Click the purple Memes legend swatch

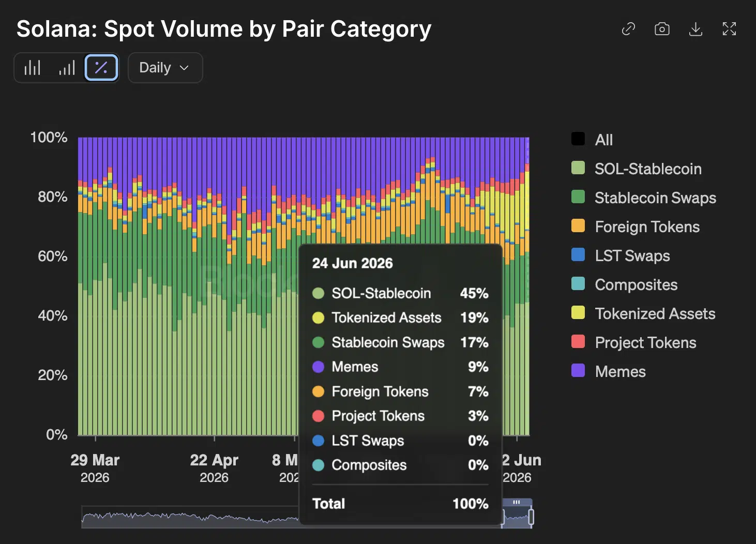pos(578,370)
